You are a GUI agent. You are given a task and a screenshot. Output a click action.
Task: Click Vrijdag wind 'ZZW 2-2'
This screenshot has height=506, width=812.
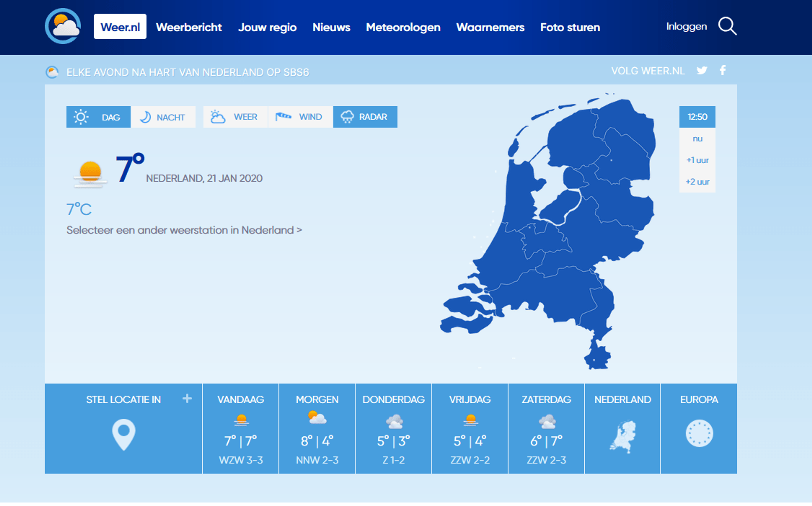point(470,460)
